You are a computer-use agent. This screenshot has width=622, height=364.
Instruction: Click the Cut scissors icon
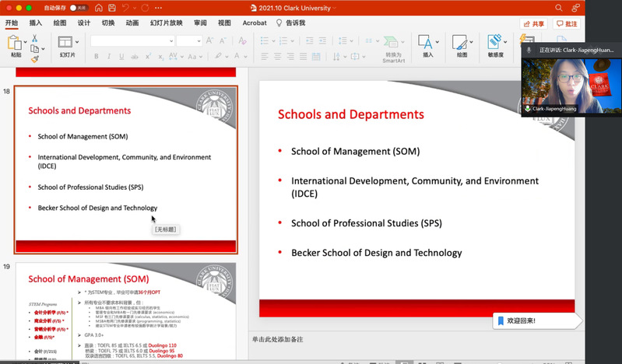[35, 37]
